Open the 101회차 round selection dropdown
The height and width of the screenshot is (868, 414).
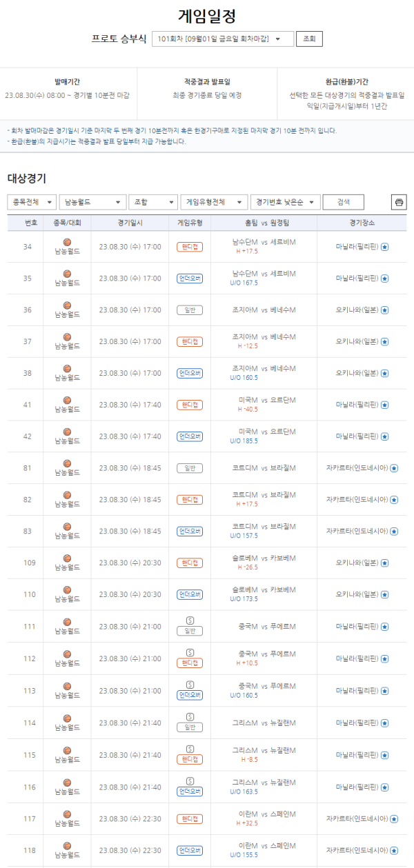[x=223, y=39]
